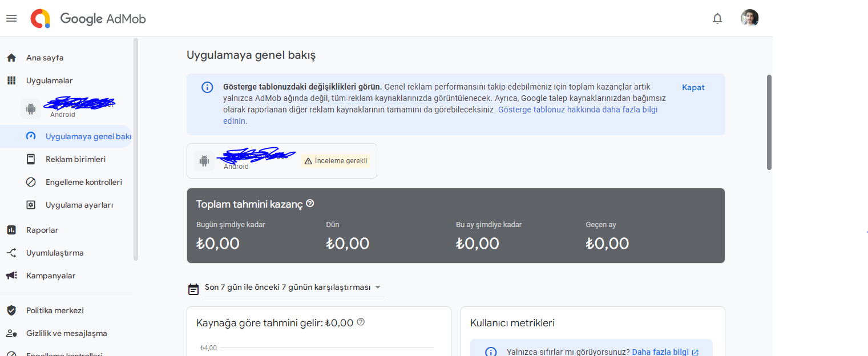Click the Uyumlulaştırma mediation icon
The image size is (868, 356).
pos(11,253)
